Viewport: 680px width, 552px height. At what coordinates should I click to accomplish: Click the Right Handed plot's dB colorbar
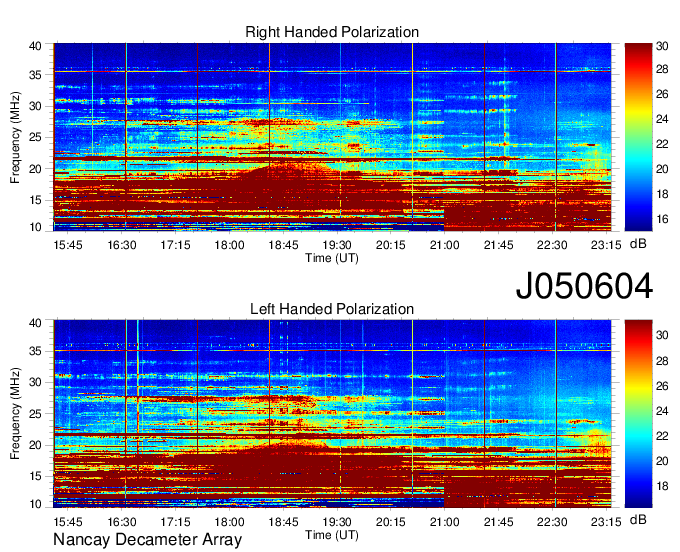(x=638, y=137)
